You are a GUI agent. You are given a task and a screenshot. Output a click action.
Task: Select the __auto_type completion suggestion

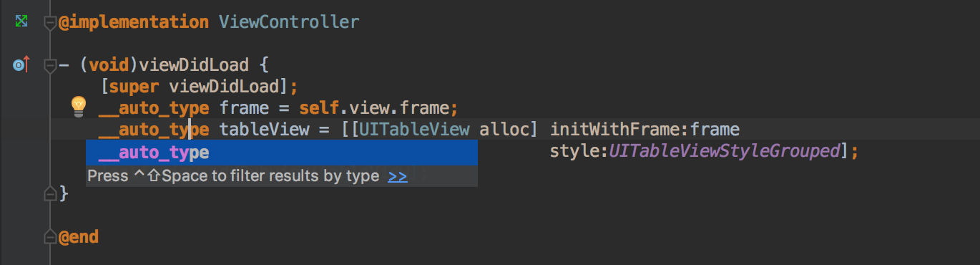pos(282,153)
